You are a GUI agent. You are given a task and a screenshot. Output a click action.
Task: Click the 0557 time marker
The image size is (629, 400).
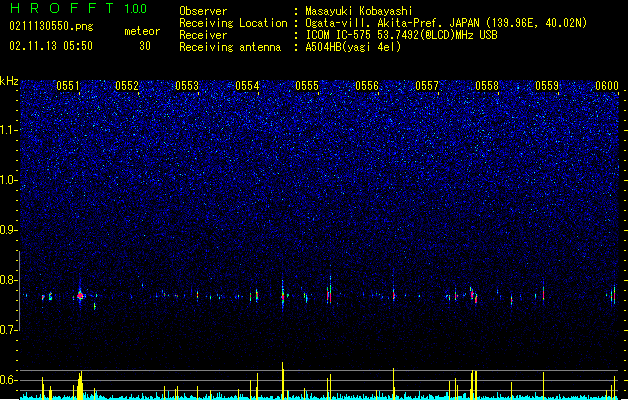(427, 86)
